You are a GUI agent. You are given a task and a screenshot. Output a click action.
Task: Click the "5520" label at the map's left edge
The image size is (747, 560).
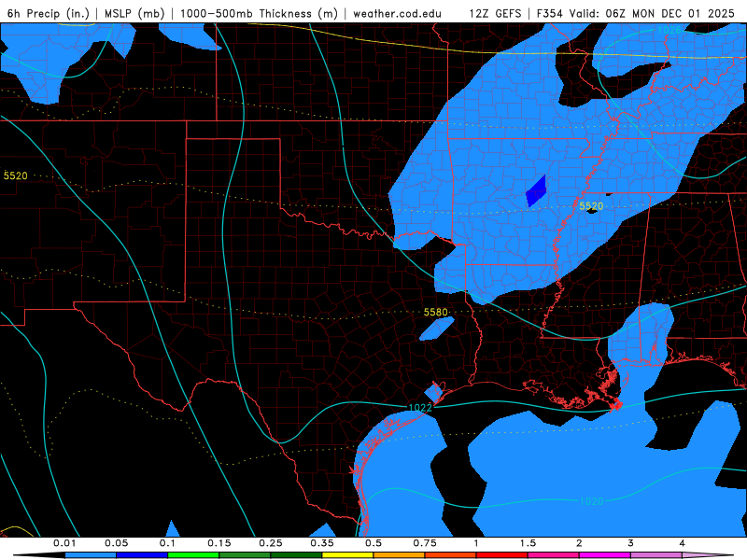(x=15, y=175)
